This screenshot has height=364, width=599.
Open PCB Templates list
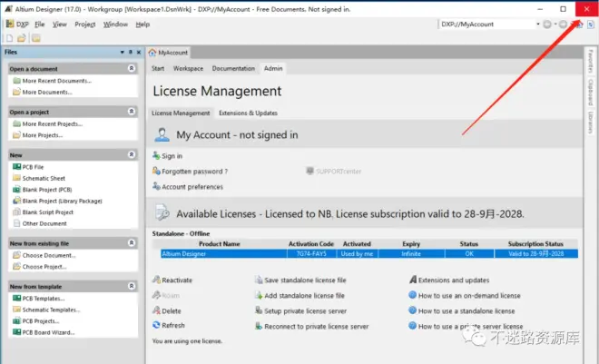pos(44,299)
